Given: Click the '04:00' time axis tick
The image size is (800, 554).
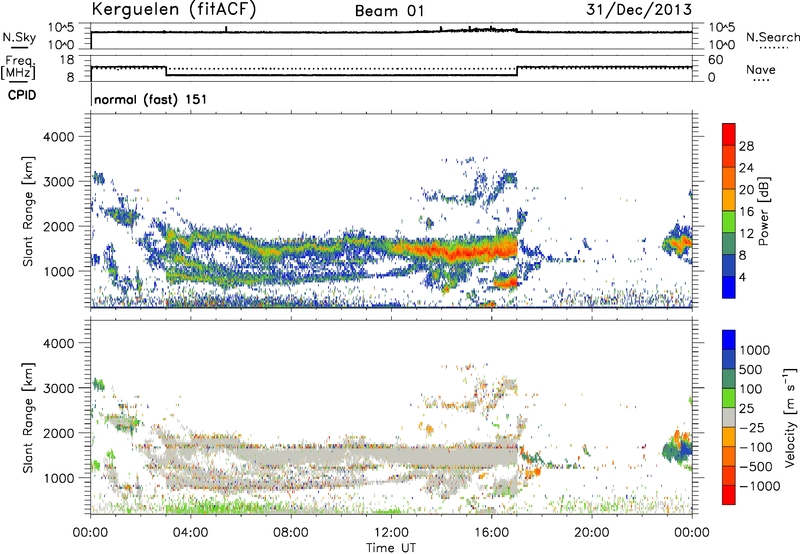Looking at the screenshot, I should click(190, 533).
